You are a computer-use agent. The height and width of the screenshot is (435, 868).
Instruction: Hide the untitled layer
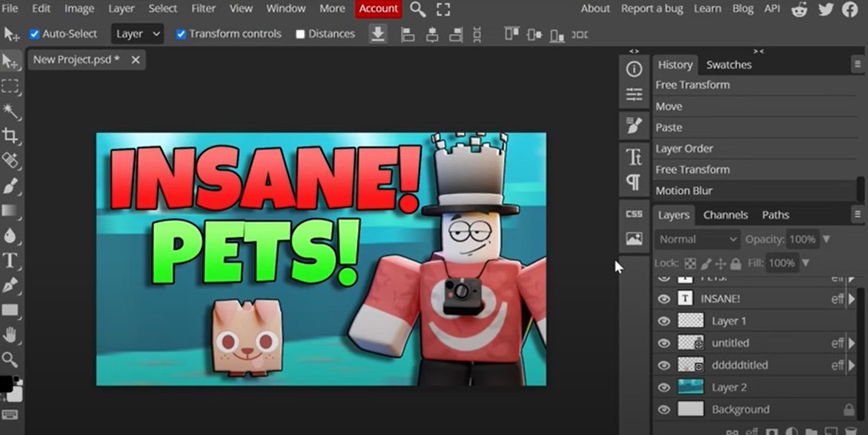click(x=663, y=343)
